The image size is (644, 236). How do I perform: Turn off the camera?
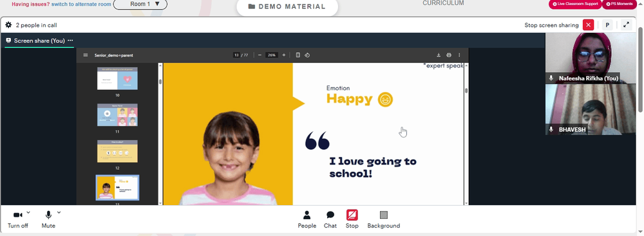tap(17, 219)
